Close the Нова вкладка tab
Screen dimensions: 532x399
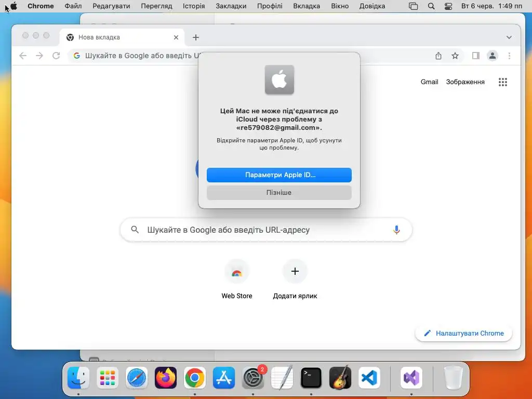[176, 37]
